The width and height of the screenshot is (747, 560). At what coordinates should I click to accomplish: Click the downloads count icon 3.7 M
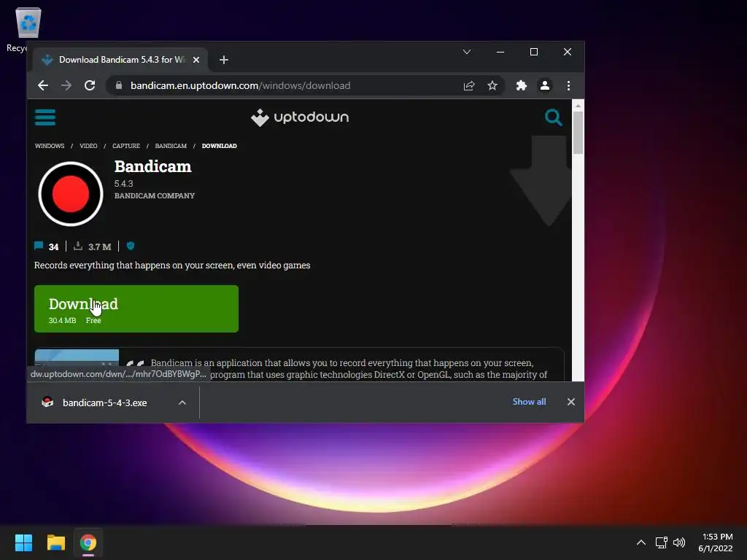pyautogui.click(x=78, y=246)
